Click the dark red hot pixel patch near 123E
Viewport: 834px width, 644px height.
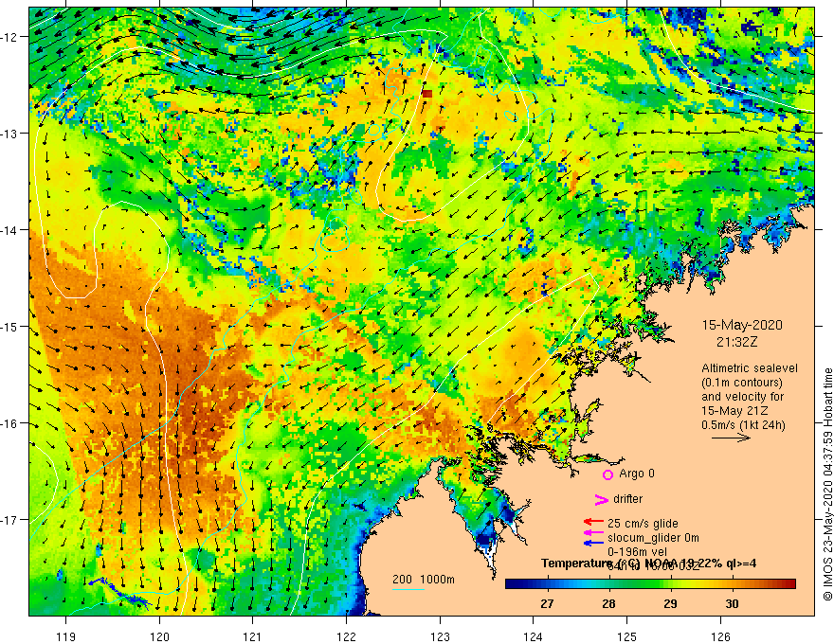427,94
